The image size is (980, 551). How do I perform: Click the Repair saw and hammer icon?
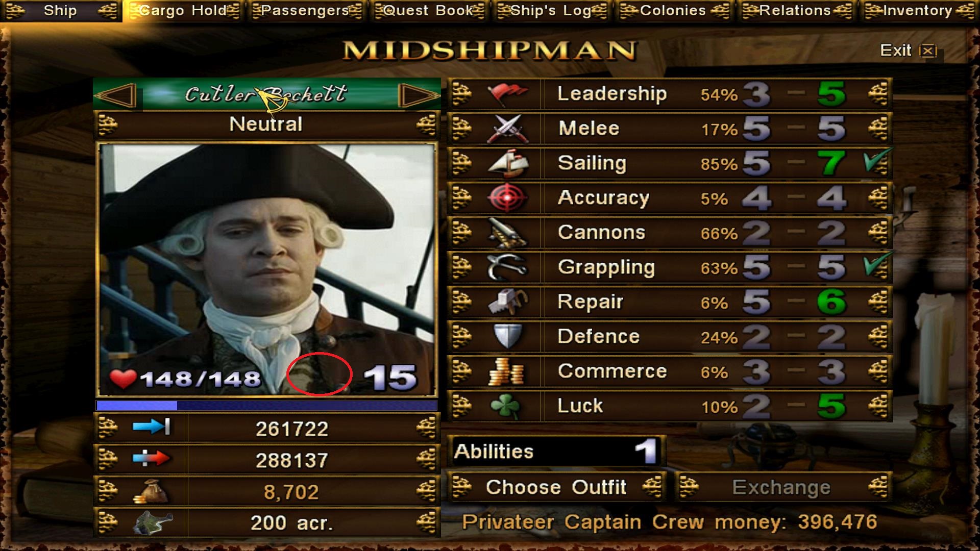point(507,302)
